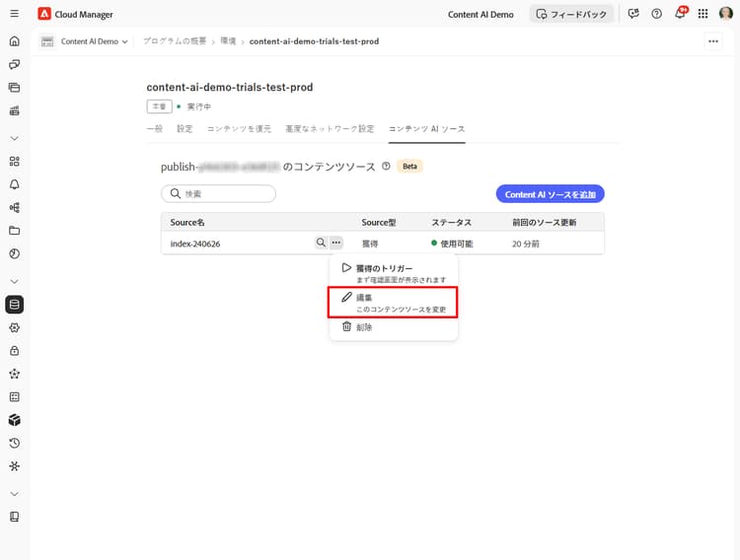Viewport: 740px width, 560px height.
Task: Switch to the 設定 tab
Action: click(185, 129)
